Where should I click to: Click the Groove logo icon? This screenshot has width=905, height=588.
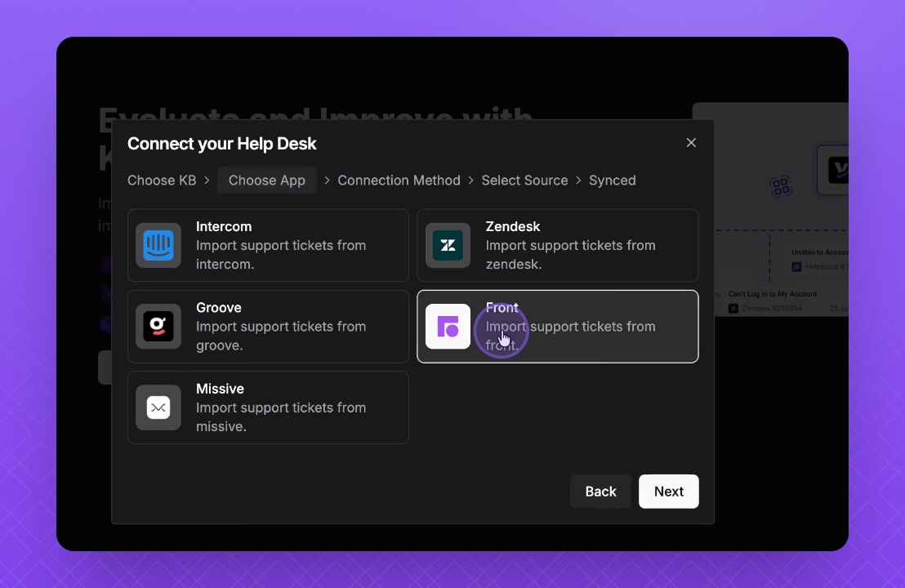[158, 327]
